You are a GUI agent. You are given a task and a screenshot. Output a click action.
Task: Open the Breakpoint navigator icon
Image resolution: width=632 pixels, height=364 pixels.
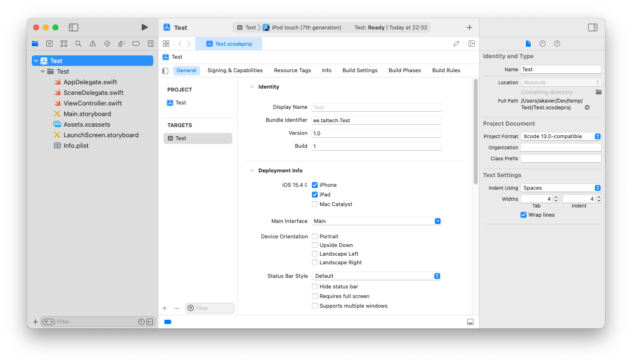click(x=136, y=43)
